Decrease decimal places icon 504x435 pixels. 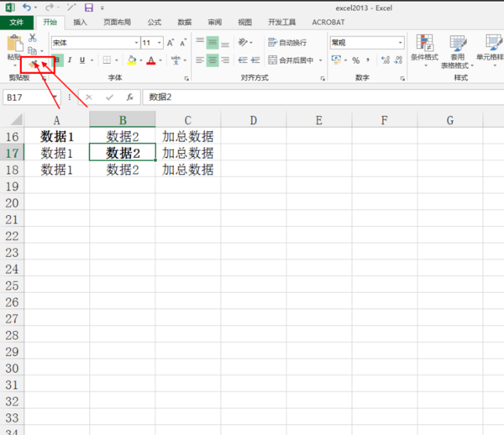click(398, 60)
